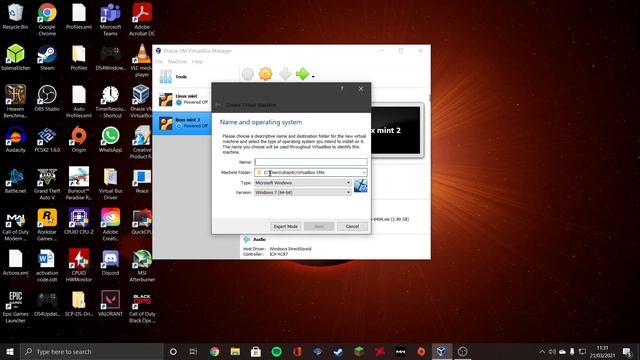Screen dimensions: 640x360
Task: Open Grand Theft Auto V desktop icon
Action: [47, 184]
